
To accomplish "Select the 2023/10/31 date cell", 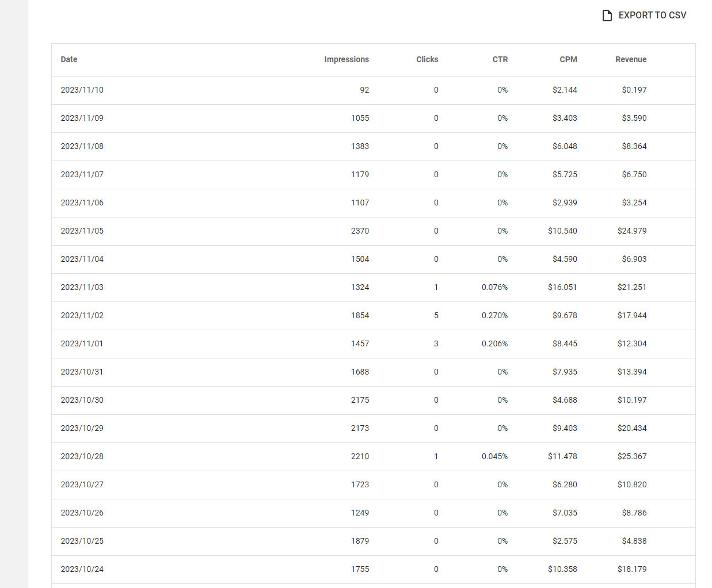I will (82, 372).
